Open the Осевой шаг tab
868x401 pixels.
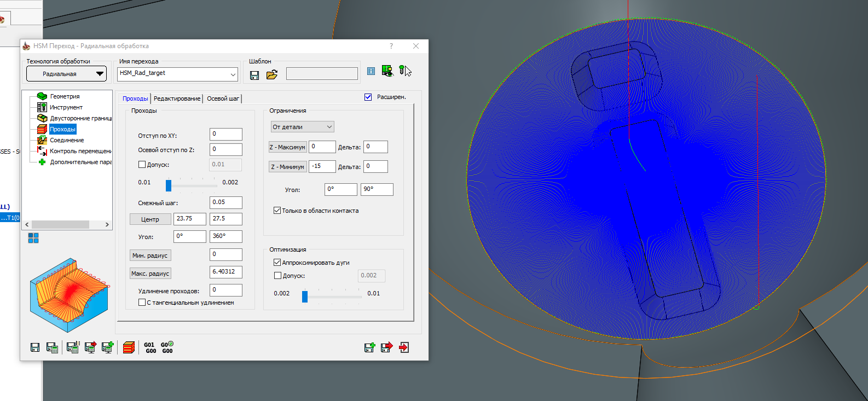pyautogui.click(x=223, y=98)
